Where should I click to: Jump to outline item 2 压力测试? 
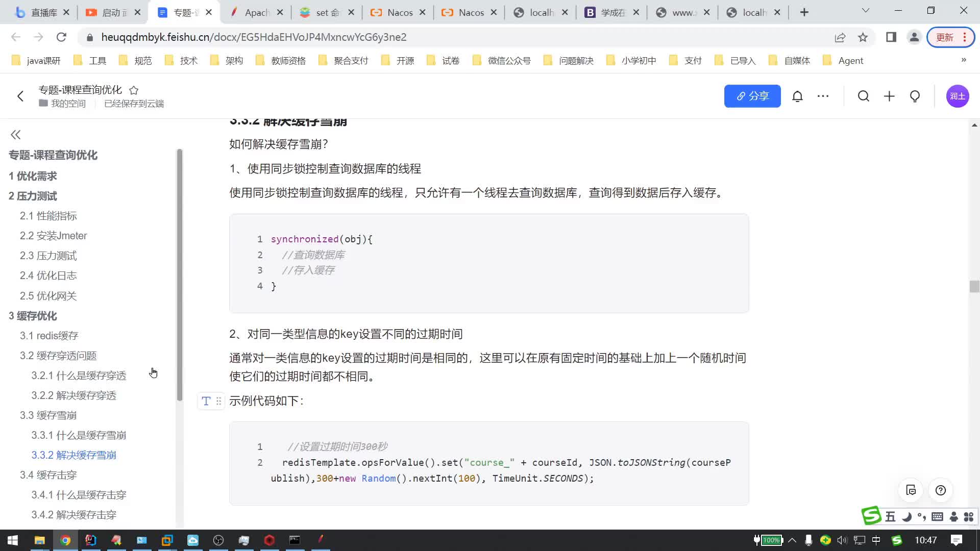pyautogui.click(x=33, y=196)
